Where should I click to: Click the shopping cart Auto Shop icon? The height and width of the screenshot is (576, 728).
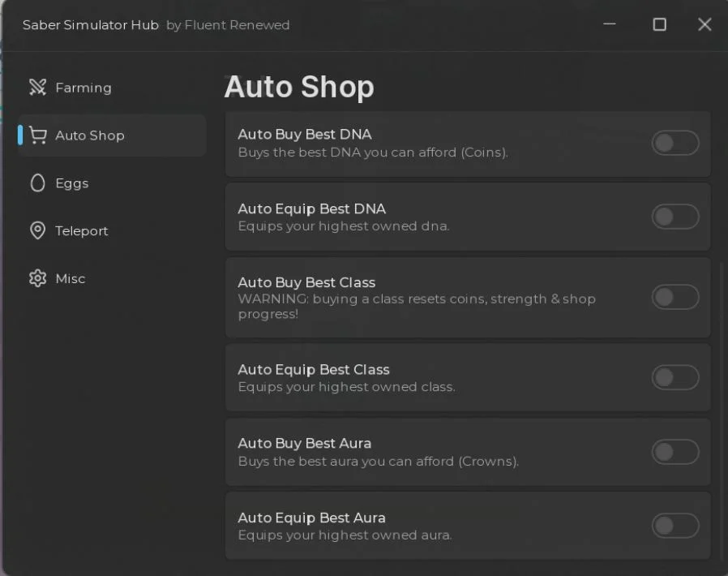pos(37,135)
